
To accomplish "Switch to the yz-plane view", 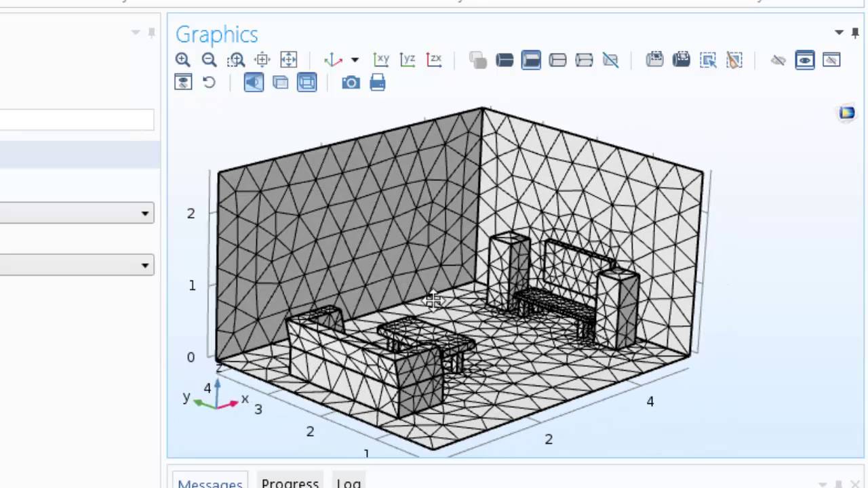I will click(x=408, y=60).
